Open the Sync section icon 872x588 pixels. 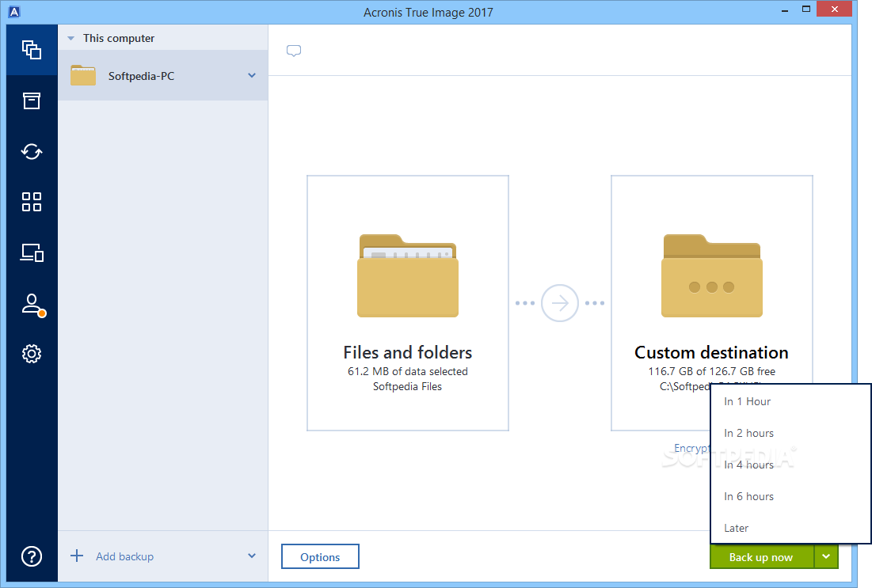pyautogui.click(x=32, y=151)
